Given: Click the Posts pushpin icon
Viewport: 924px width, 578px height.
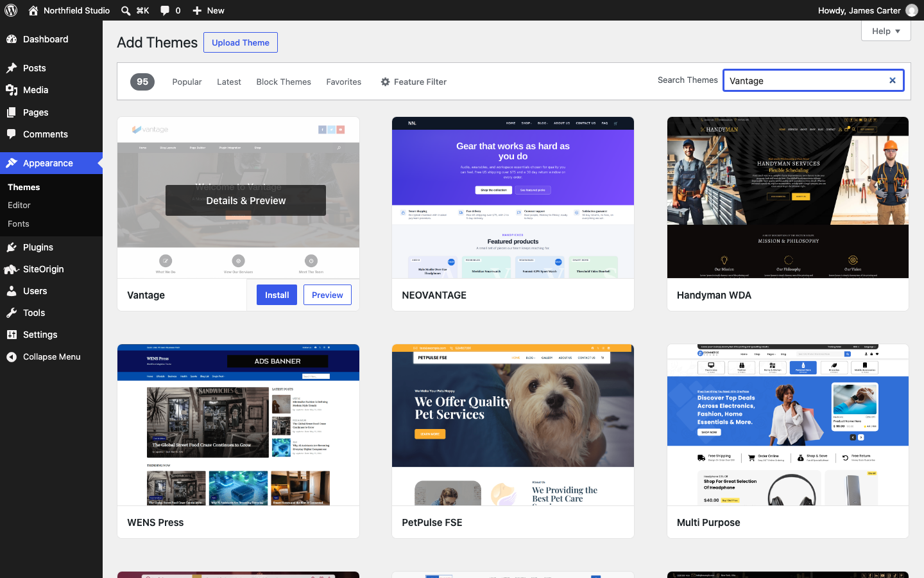Looking at the screenshot, I should pyautogui.click(x=12, y=68).
